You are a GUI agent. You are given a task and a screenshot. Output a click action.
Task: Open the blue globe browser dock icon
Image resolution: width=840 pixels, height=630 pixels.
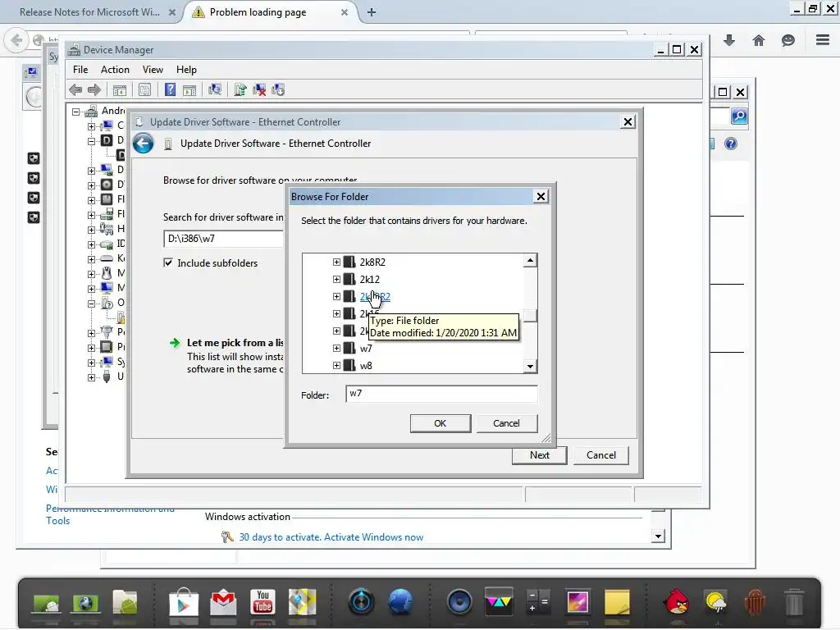tap(400, 602)
